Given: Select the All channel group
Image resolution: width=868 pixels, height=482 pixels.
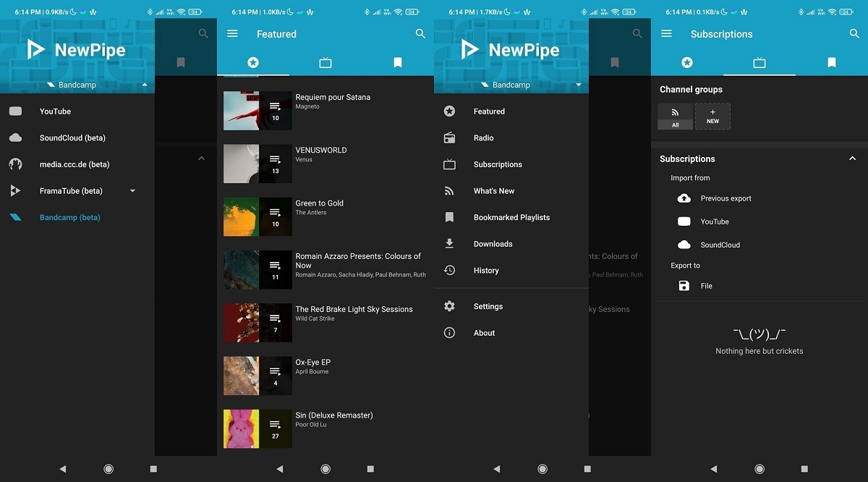Looking at the screenshot, I should [675, 117].
